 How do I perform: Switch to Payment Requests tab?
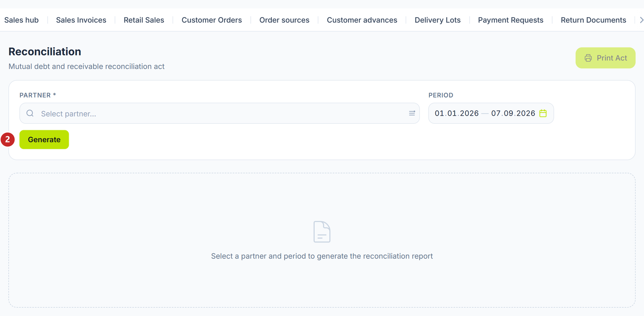pyautogui.click(x=510, y=20)
